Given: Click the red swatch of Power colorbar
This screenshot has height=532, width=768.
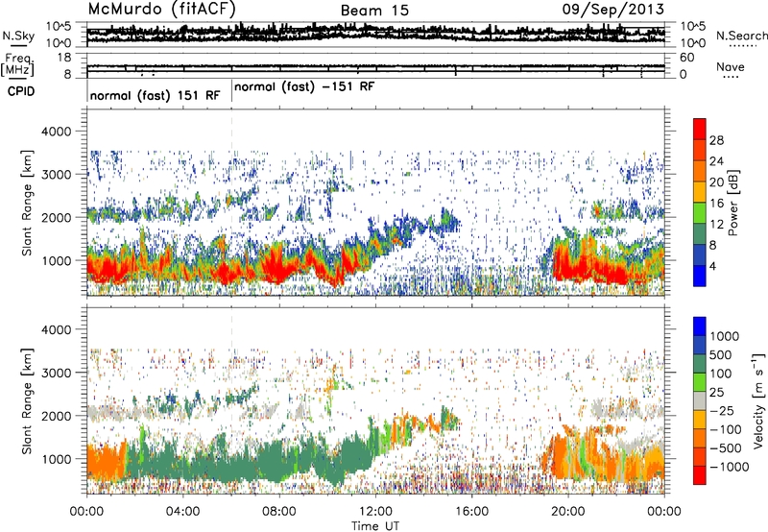Looking at the screenshot, I should click(700, 129).
